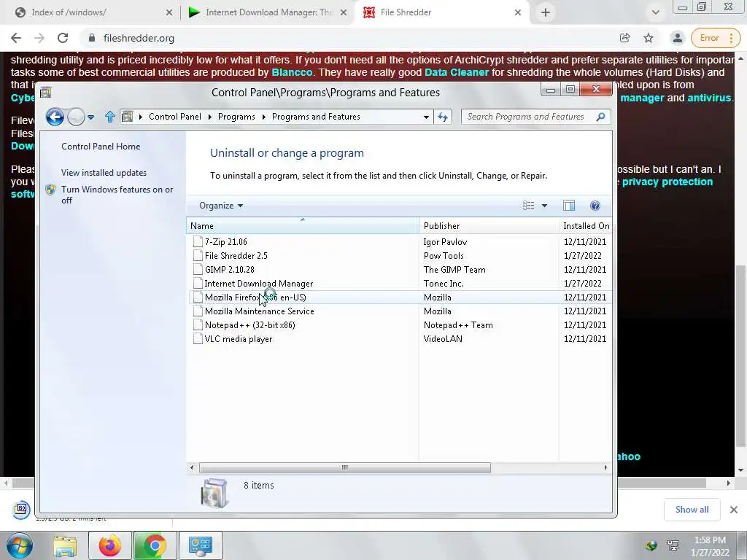Open the Data Cleaner link on the page
This screenshot has width=747, height=560.
point(457,72)
